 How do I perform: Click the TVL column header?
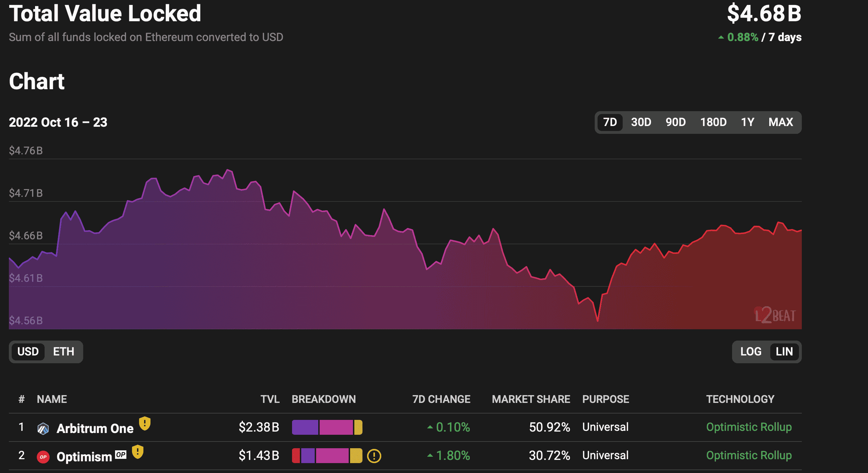tap(270, 399)
